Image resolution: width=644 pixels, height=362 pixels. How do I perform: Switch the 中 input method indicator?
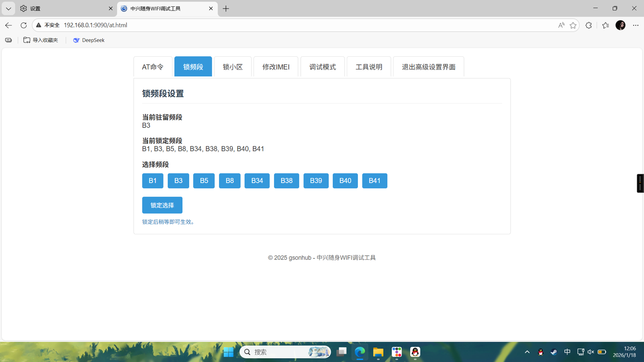click(567, 352)
